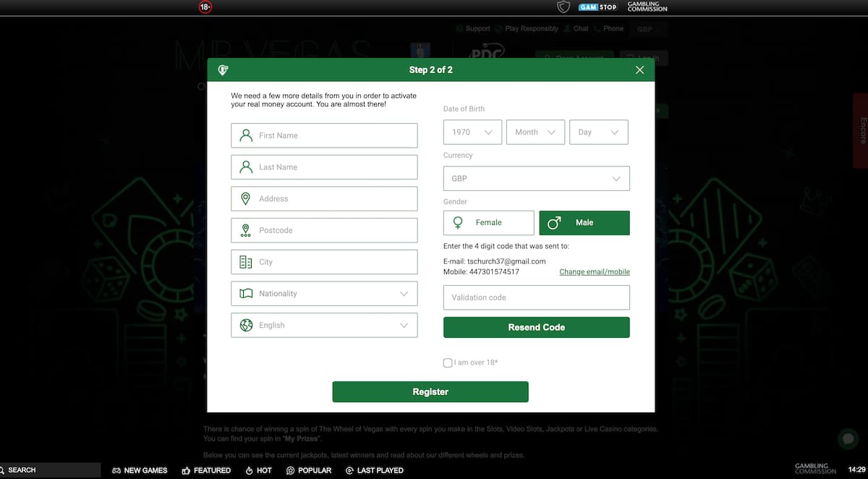Click the Change email/mobile link
868x479 pixels.
pyautogui.click(x=595, y=272)
